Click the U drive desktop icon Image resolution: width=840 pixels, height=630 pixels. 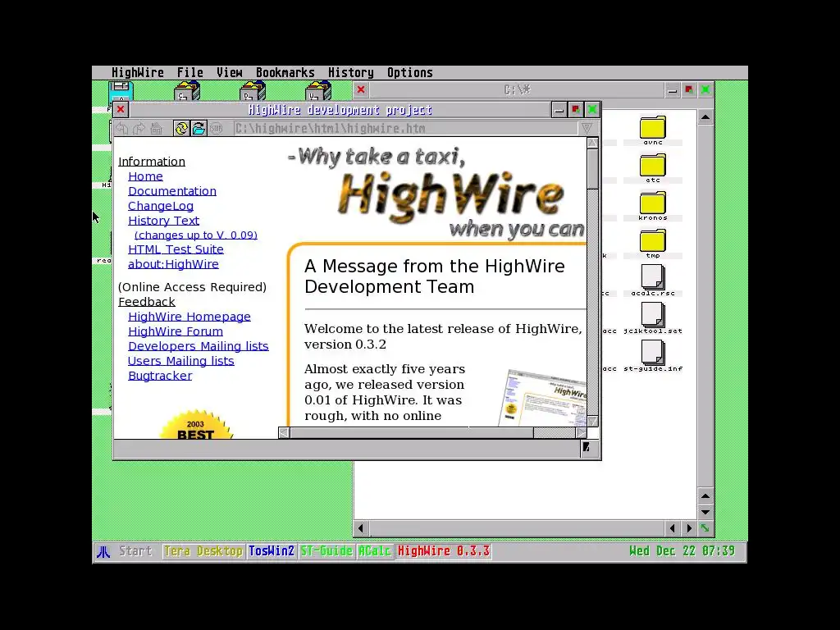point(318,91)
